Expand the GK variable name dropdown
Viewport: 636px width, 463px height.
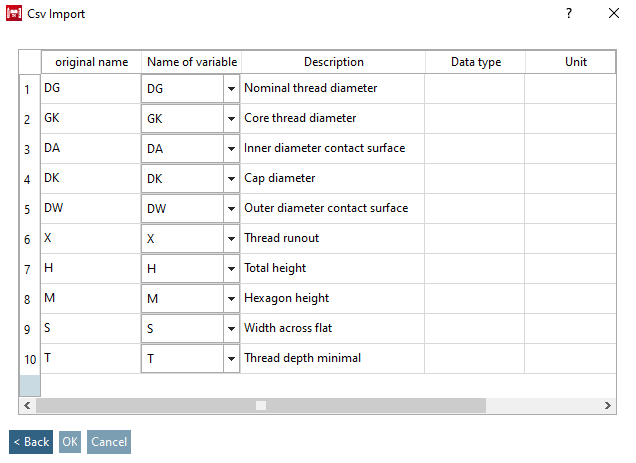coord(231,119)
